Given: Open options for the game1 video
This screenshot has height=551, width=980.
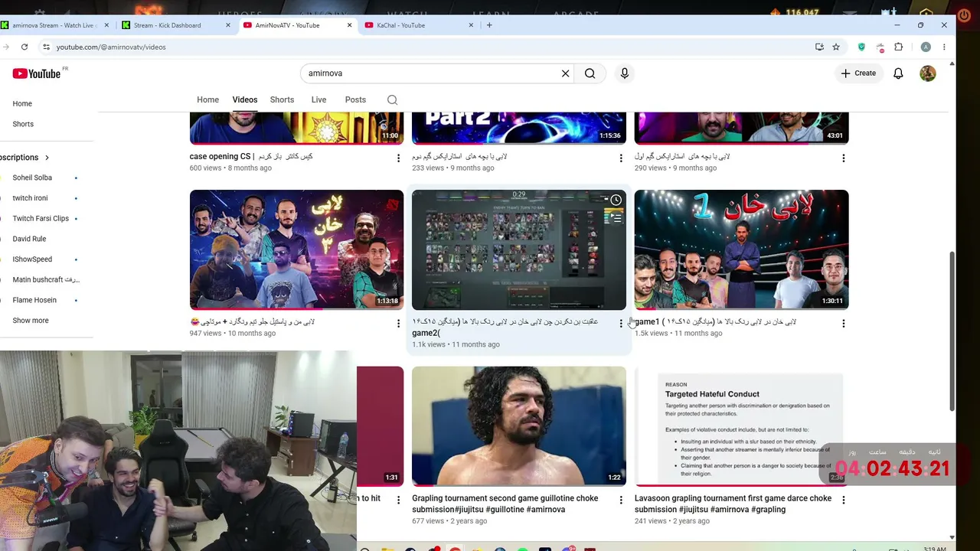Looking at the screenshot, I should pyautogui.click(x=844, y=324).
